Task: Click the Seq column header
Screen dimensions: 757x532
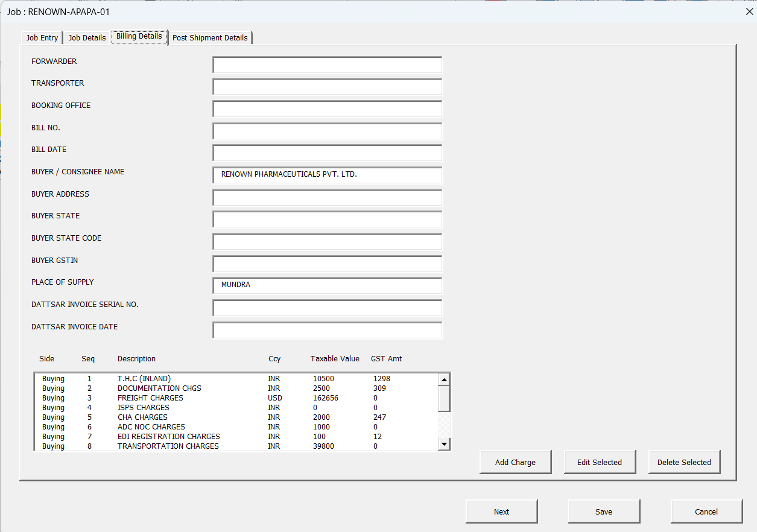Action: pyautogui.click(x=88, y=359)
